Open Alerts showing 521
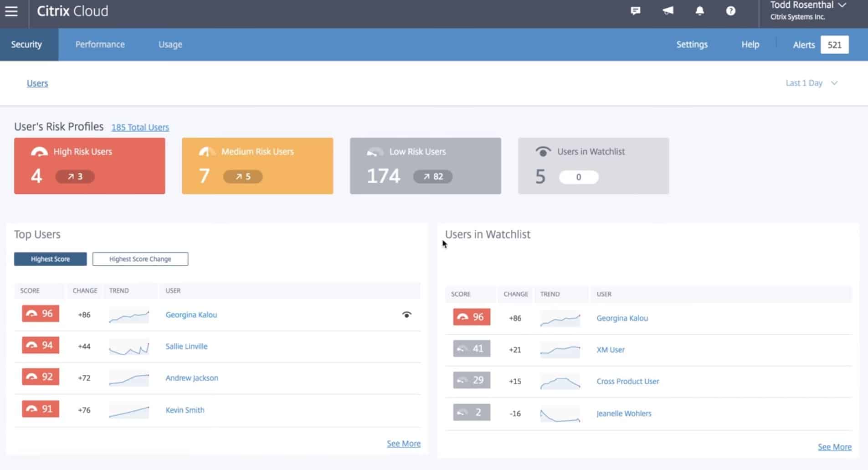The width and height of the screenshot is (868, 470). pos(820,45)
